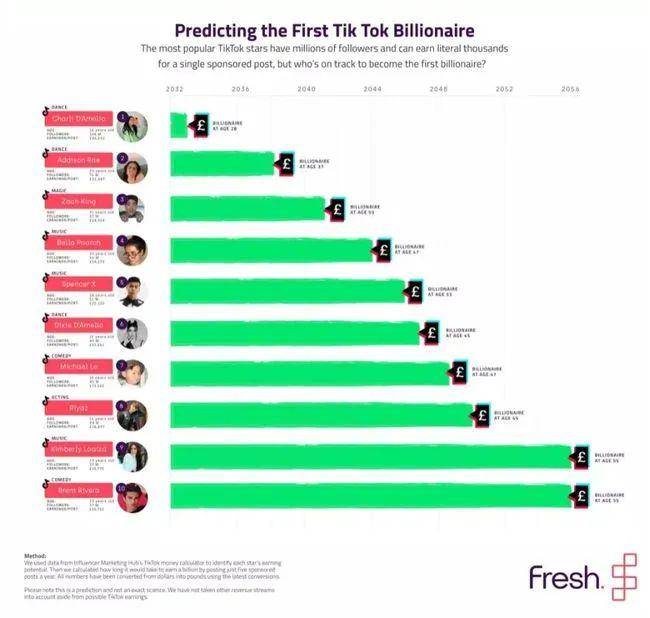650x618 pixels.
Task: Select the 2032 year label on the axis
Action: (175, 89)
